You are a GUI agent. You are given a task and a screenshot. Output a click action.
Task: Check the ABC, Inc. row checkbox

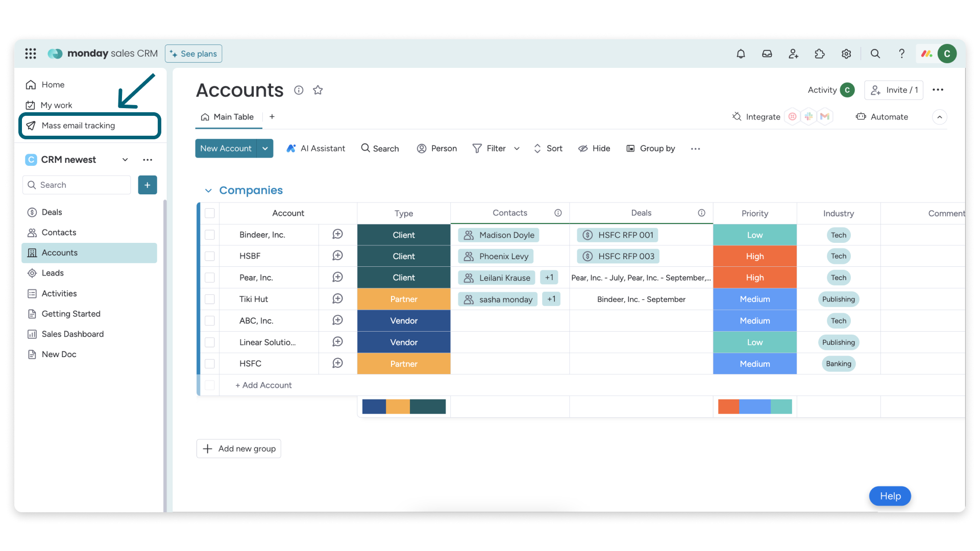coord(210,320)
